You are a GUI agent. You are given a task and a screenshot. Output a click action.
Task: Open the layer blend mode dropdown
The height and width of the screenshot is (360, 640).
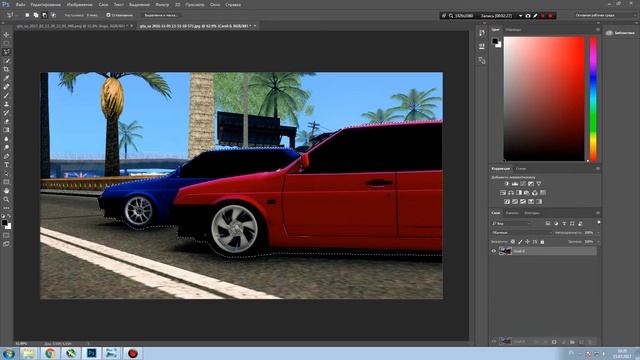(522, 233)
